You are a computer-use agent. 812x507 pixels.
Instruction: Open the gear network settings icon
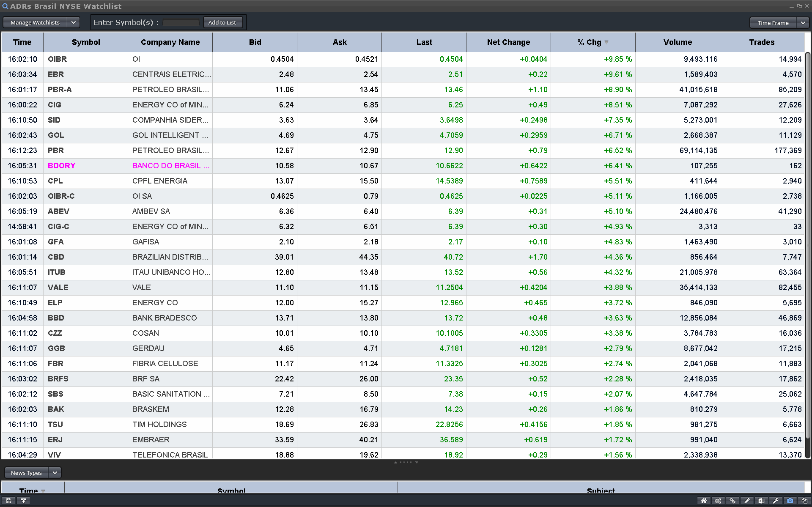(718, 501)
